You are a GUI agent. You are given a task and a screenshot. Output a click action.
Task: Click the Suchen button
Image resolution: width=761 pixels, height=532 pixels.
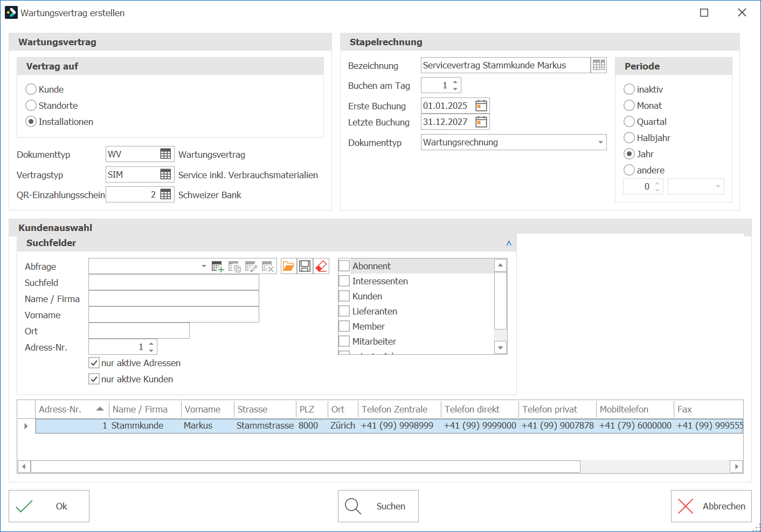coord(378,506)
